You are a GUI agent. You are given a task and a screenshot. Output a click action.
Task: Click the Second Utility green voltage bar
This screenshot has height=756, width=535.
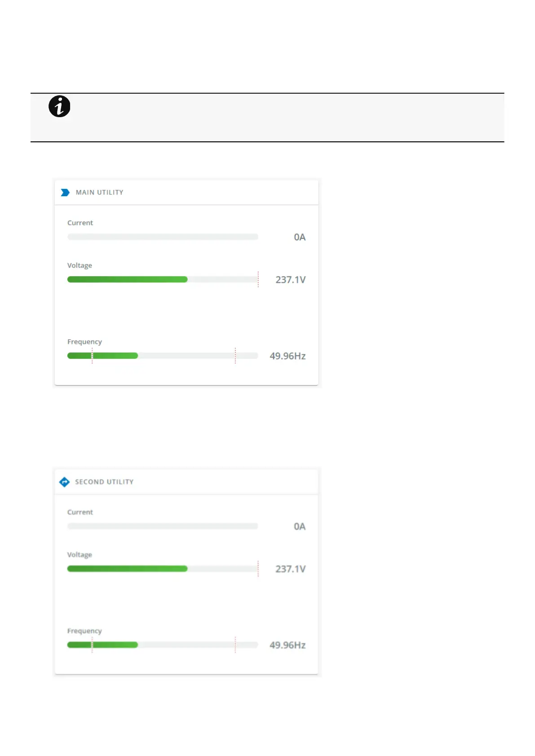click(x=127, y=569)
